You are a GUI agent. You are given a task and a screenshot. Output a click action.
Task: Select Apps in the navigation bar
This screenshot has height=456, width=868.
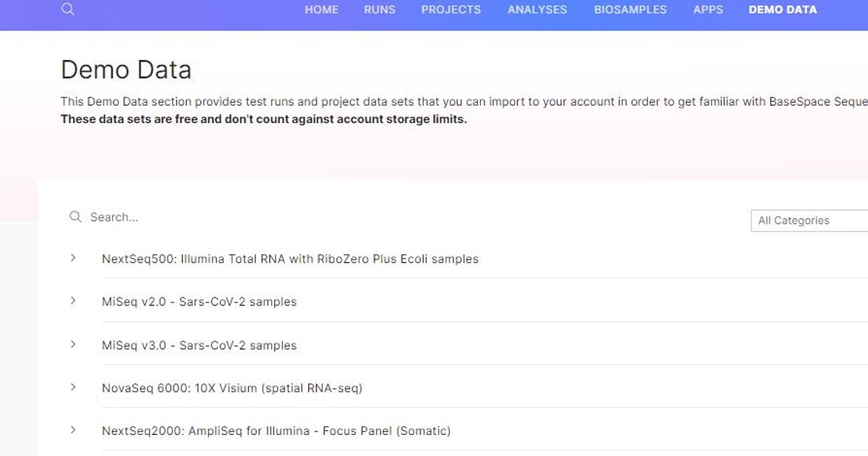tap(707, 10)
